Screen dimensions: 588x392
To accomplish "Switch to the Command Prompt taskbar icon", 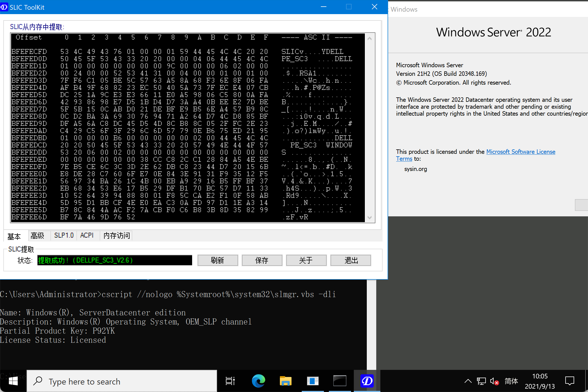I will [x=340, y=381].
